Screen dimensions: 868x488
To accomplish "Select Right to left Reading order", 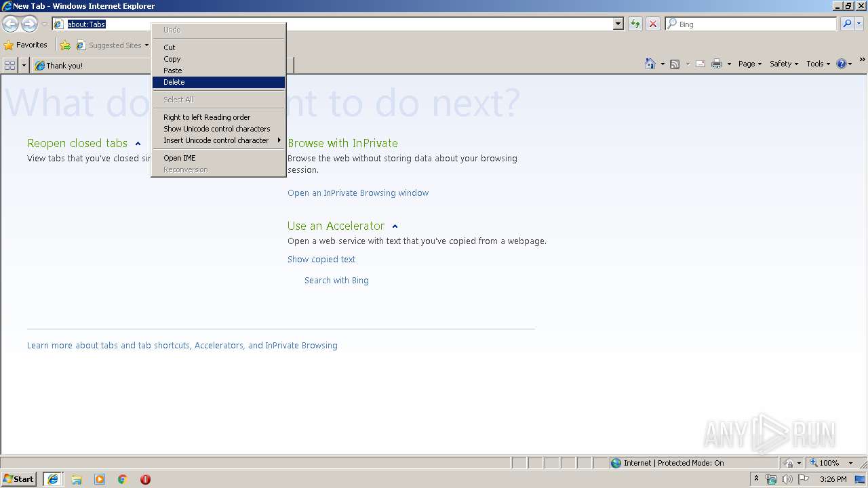I will click(x=218, y=117).
